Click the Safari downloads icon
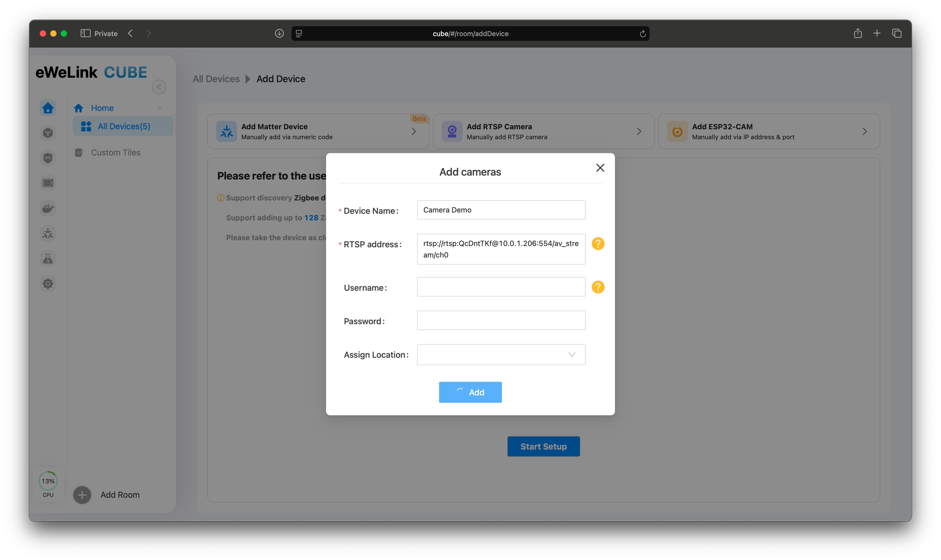Screen dimensions: 941x560 [279, 33]
